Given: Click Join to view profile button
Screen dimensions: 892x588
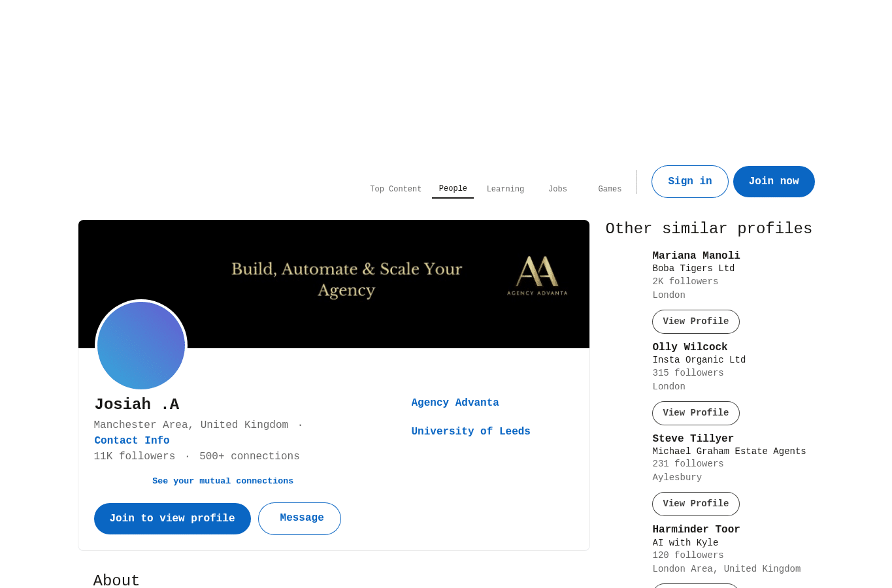Looking at the screenshot, I should (x=173, y=519).
